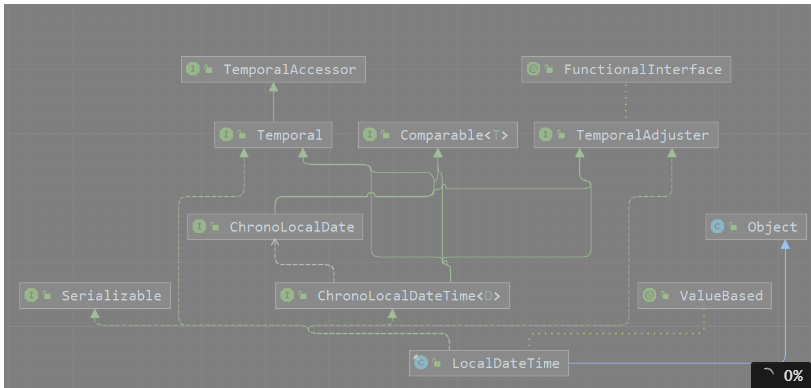Click the interface icon on Comparable node
The height and width of the screenshot is (388, 811).
click(x=369, y=135)
